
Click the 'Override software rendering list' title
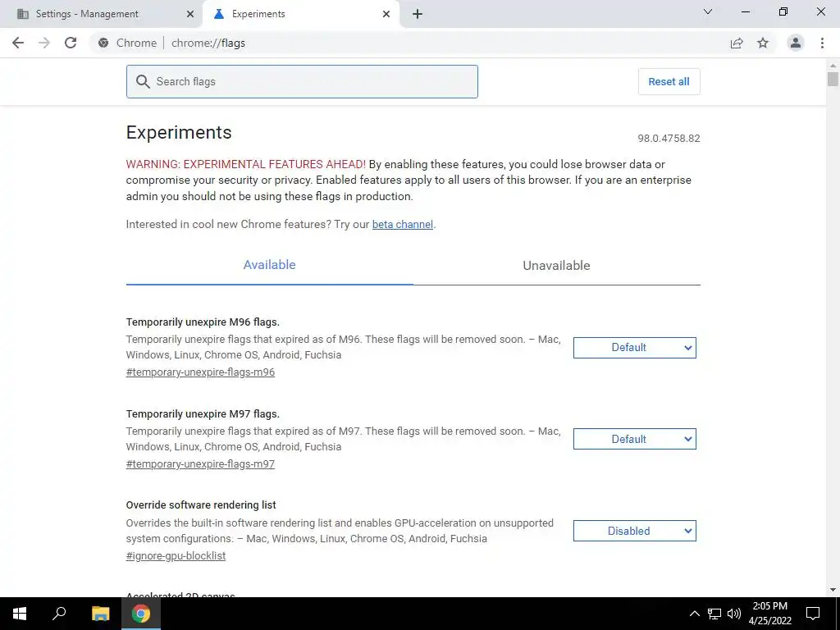tap(201, 505)
